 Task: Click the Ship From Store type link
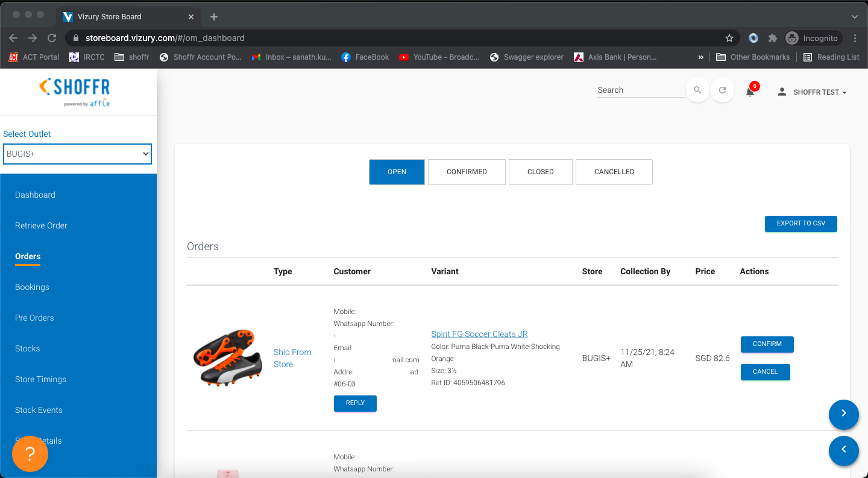tap(292, 358)
